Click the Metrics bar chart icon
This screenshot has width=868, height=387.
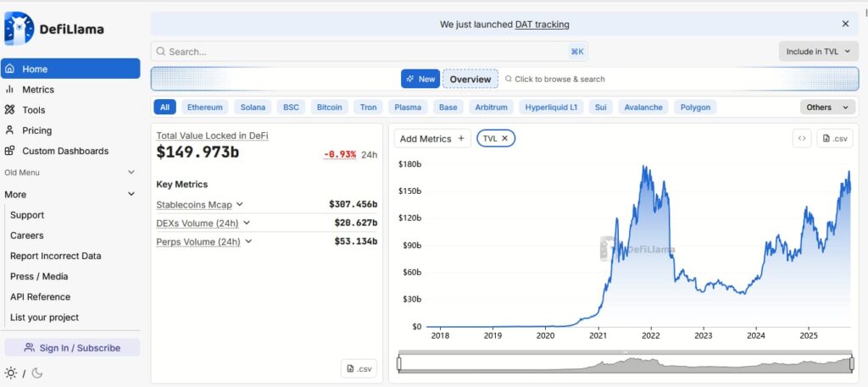click(x=9, y=90)
